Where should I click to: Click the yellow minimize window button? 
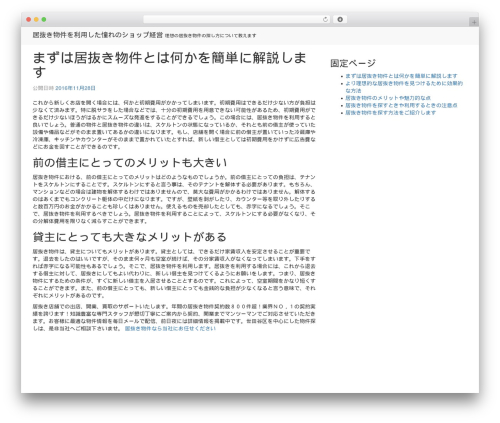pos(36,20)
